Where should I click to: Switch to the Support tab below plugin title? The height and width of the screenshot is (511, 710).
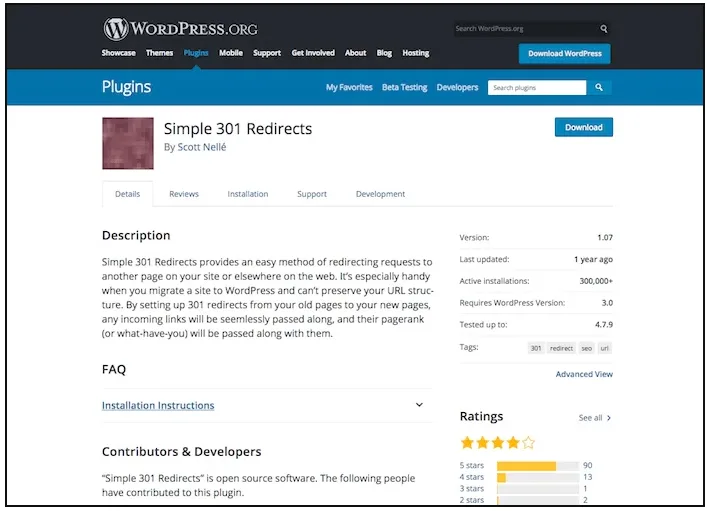(x=312, y=194)
